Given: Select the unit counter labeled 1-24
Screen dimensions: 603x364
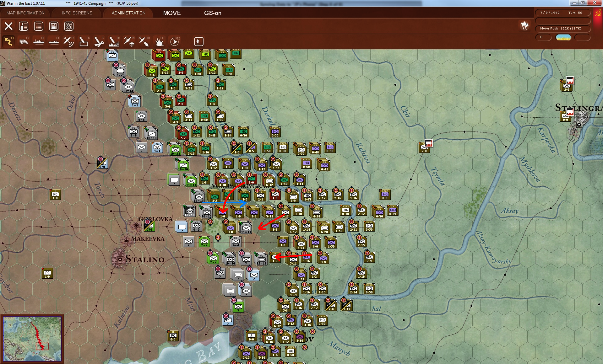Looking at the screenshot, I should click(228, 132).
